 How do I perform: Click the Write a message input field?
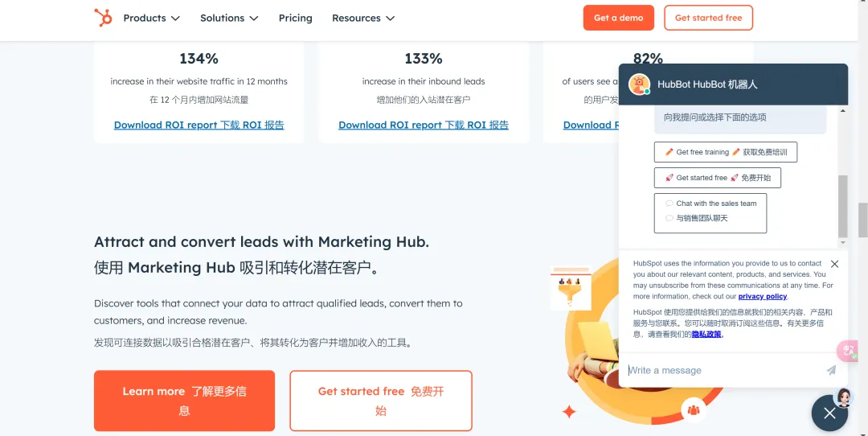[x=724, y=370]
